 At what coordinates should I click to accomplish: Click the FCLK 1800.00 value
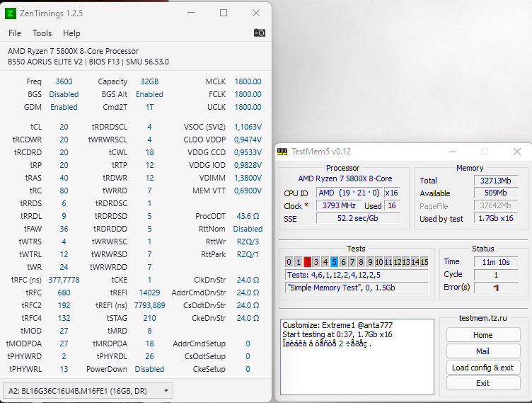248,94
